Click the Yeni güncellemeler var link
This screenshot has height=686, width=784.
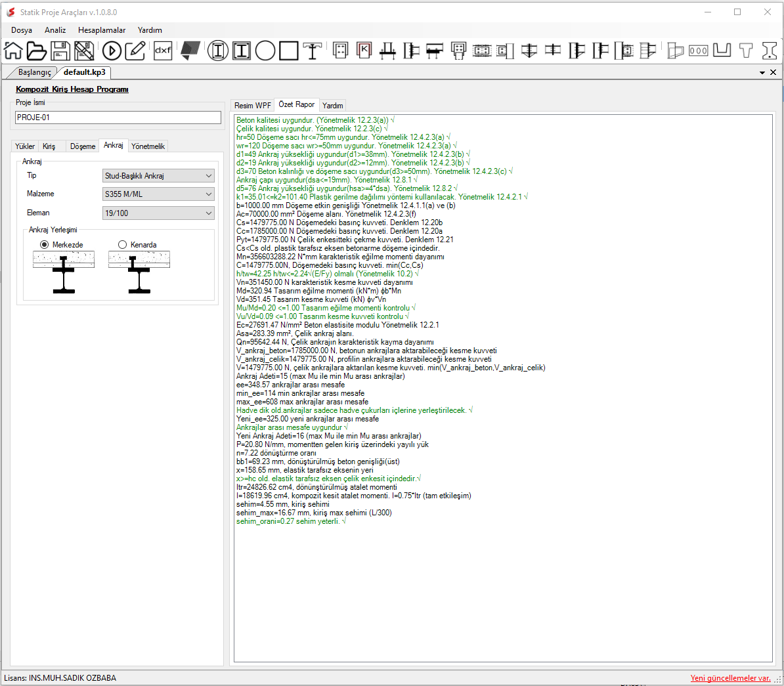pyautogui.click(x=731, y=678)
